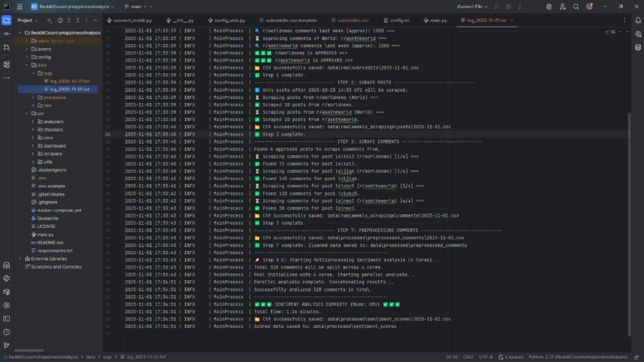Expand the raw folder
Image resolution: width=644 pixels, height=362 pixels.
(x=33, y=106)
